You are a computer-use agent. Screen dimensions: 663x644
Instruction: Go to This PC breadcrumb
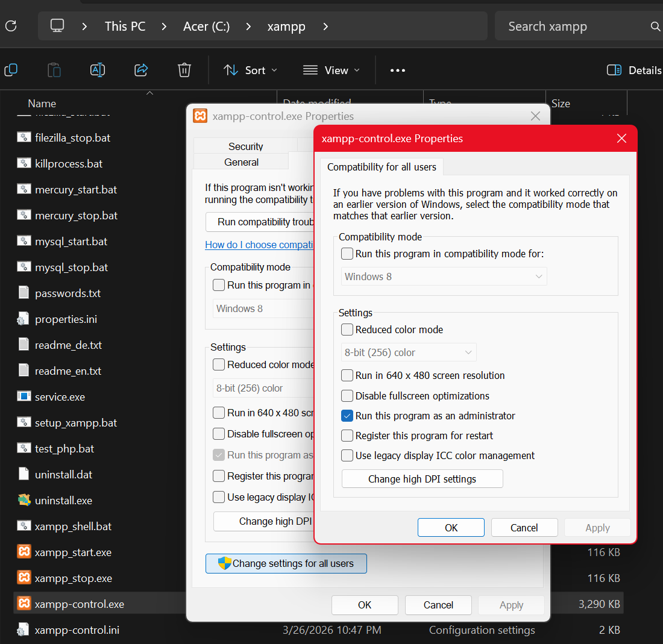pos(125,26)
